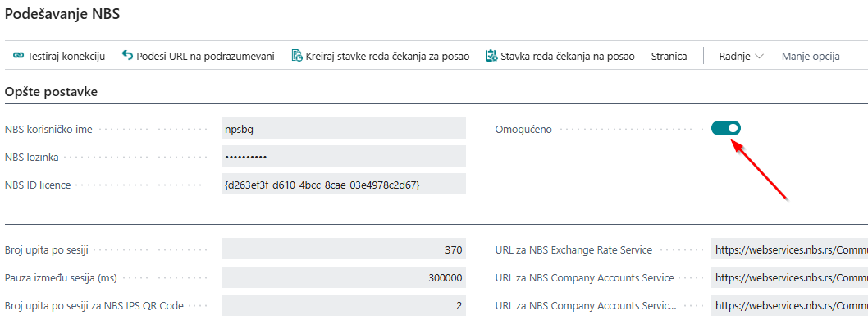This screenshot has height=320, width=868.
Task: Click the NBS lozinka password field
Action: [343, 157]
